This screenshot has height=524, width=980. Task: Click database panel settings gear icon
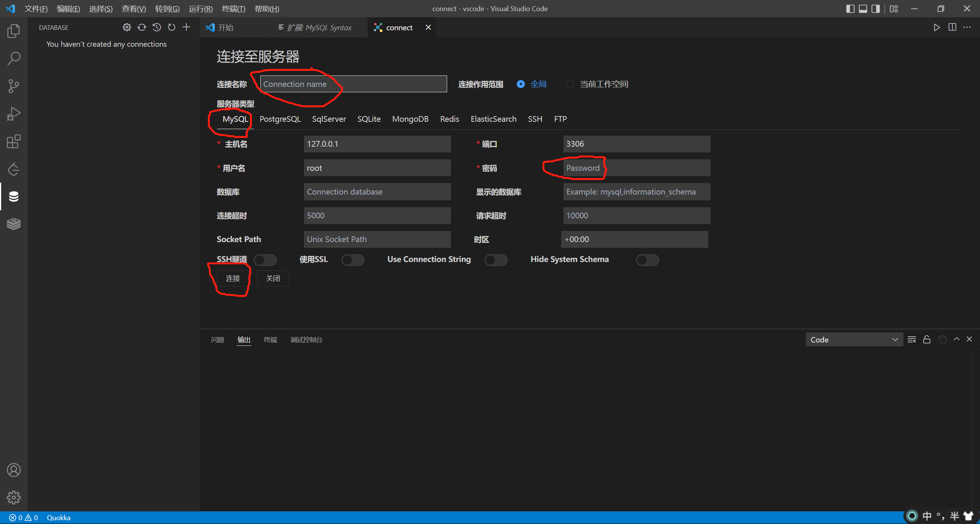point(127,27)
